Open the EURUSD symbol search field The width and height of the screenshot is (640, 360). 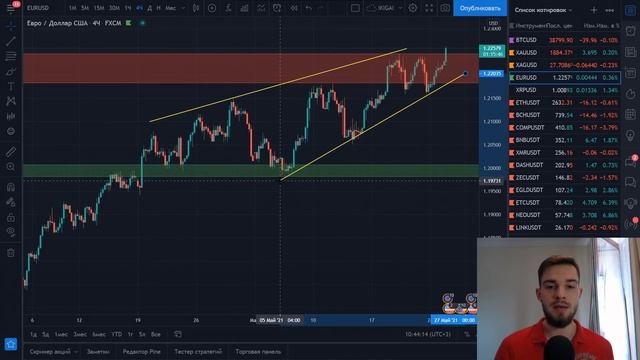click(38, 8)
